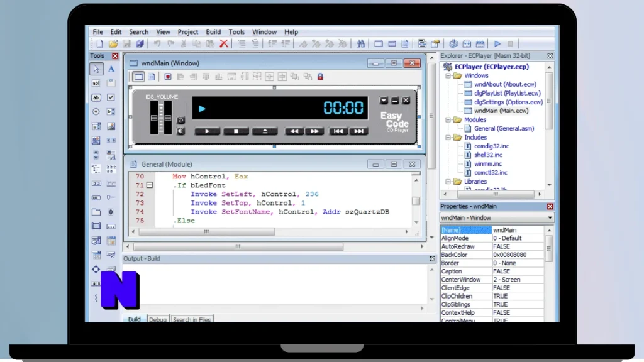Viewport: 644px width, 362px height.
Task: Collapse the Includes folder in Explorer
Action: [x=448, y=138]
